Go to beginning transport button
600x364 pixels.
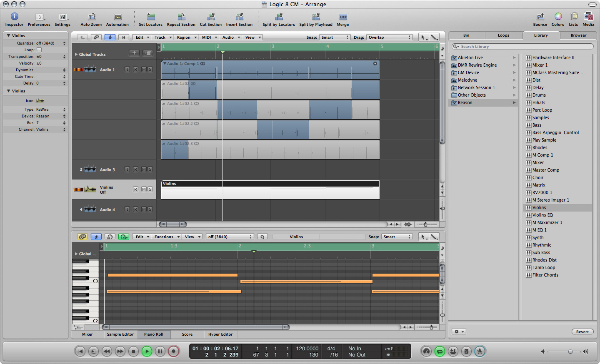[x=80, y=351]
